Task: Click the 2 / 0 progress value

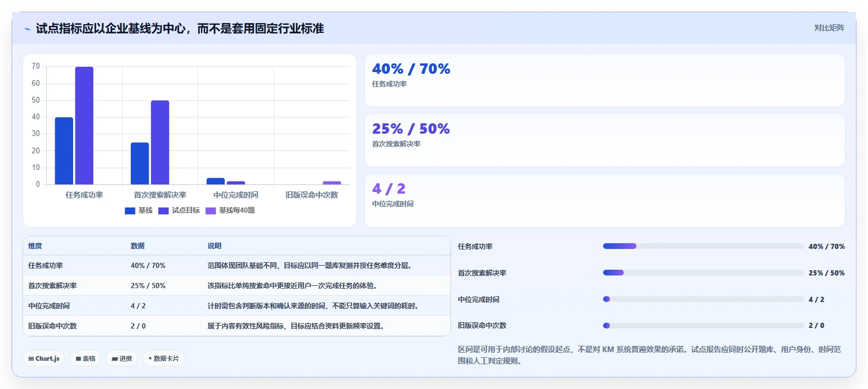Action: click(x=816, y=326)
